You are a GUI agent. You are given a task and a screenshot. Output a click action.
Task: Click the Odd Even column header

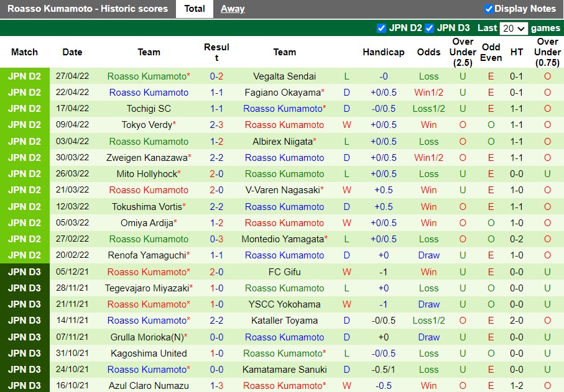(x=491, y=52)
